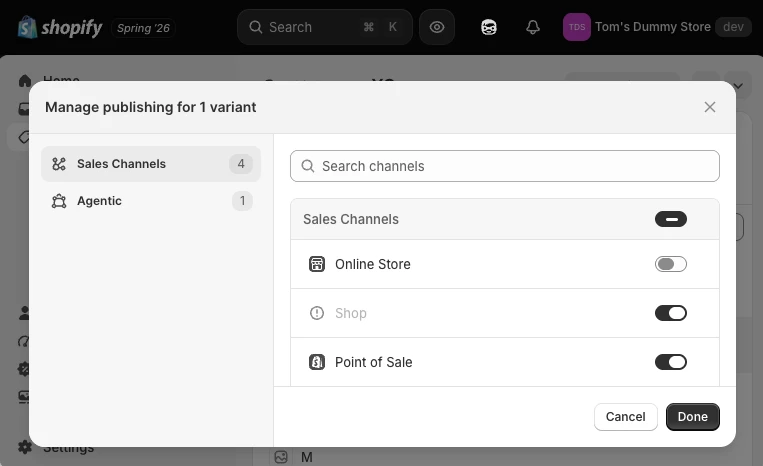Click the Shop warning icon
763x466 pixels.
pyautogui.click(x=317, y=313)
